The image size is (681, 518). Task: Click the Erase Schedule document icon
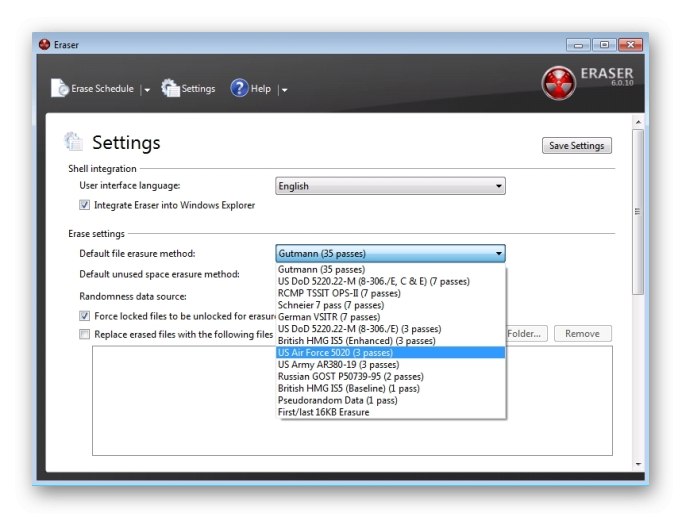pos(60,88)
